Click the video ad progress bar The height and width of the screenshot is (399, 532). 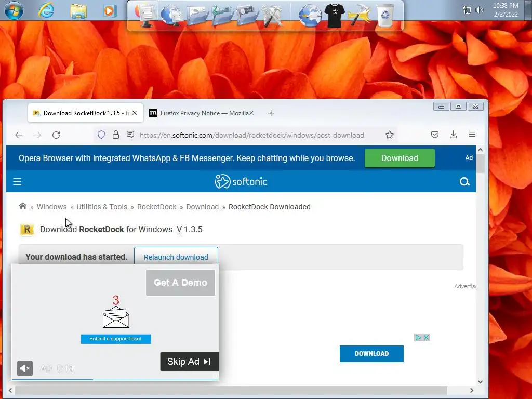[x=115, y=379]
